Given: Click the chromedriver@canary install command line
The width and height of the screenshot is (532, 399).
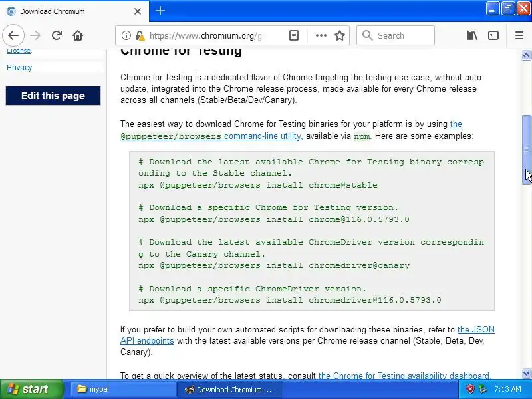Looking at the screenshot, I should tap(274, 265).
